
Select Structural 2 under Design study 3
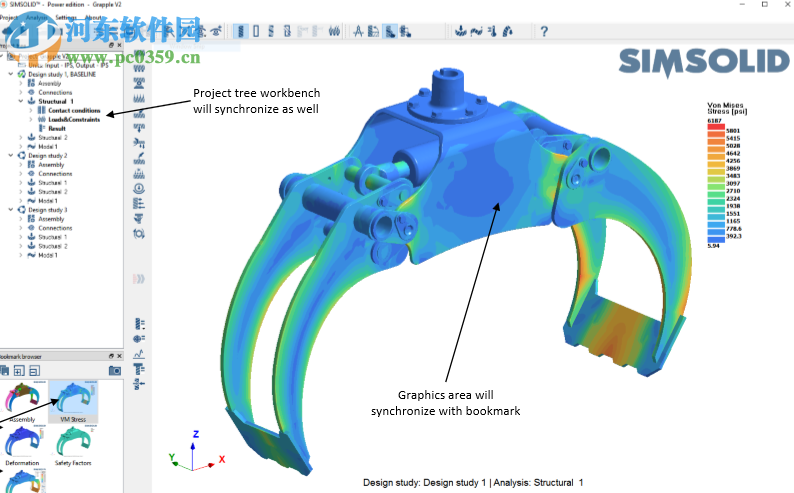coord(53,246)
